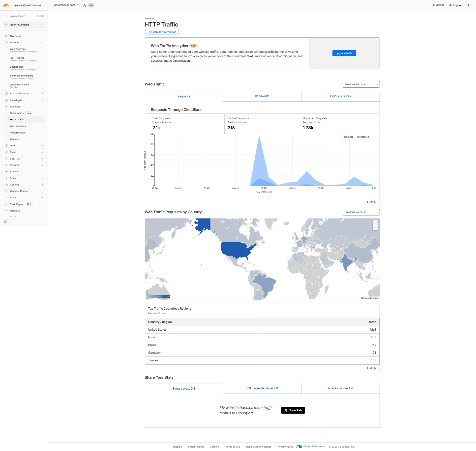Screen dimensions: 476x451
Task: Click the Network pin icon
Action: coord(6,211)
